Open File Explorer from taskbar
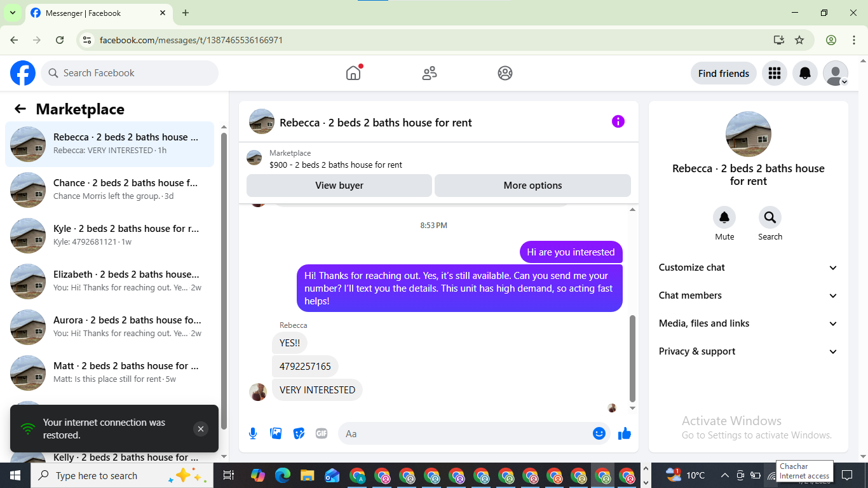 (308, 475)
